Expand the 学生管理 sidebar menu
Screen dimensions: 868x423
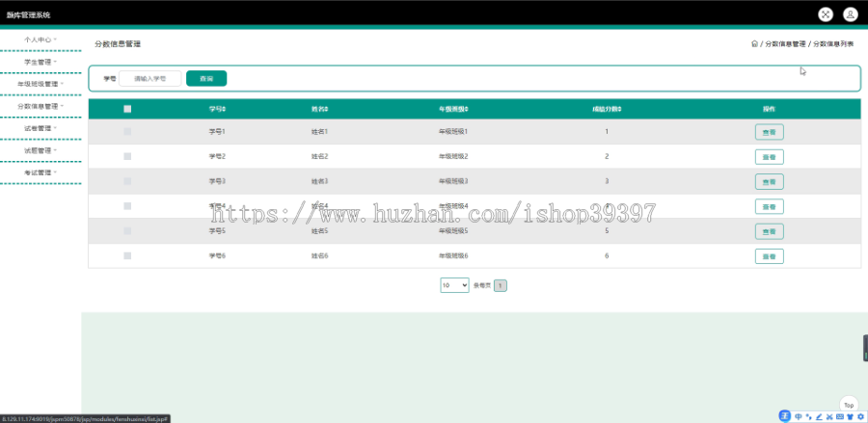tap(41, 62)
